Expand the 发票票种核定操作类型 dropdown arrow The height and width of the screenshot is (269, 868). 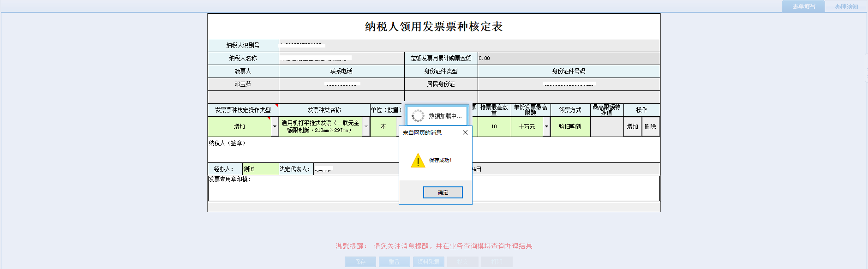click(275, 126)
